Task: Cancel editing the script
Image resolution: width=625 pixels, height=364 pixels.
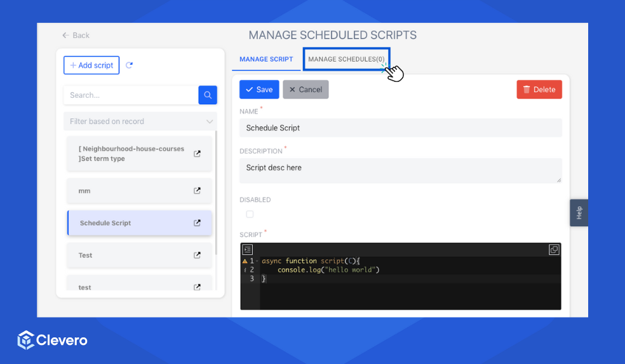Action: pyautogui.click(x=306, y=90)
